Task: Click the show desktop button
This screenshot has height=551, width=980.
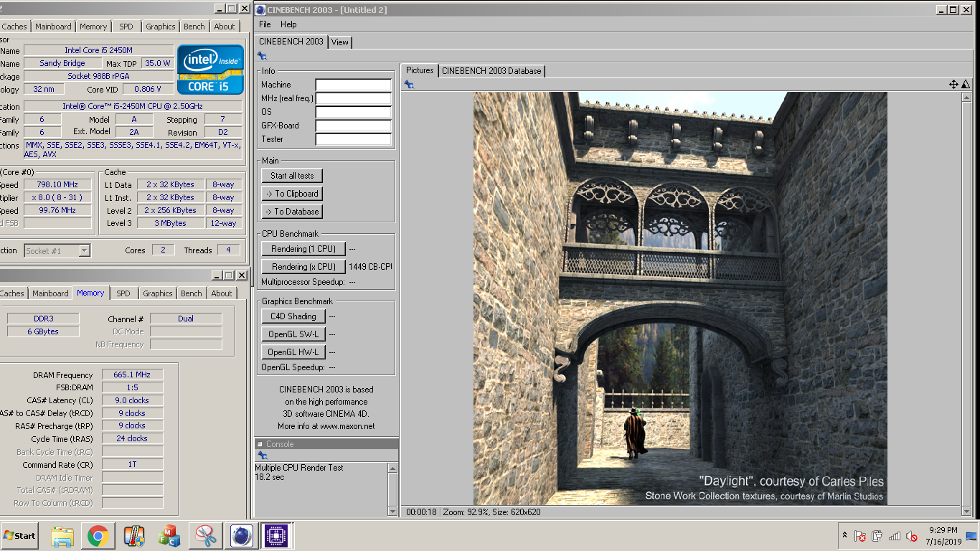Action: pyautogui.click(x=971, y=536)
